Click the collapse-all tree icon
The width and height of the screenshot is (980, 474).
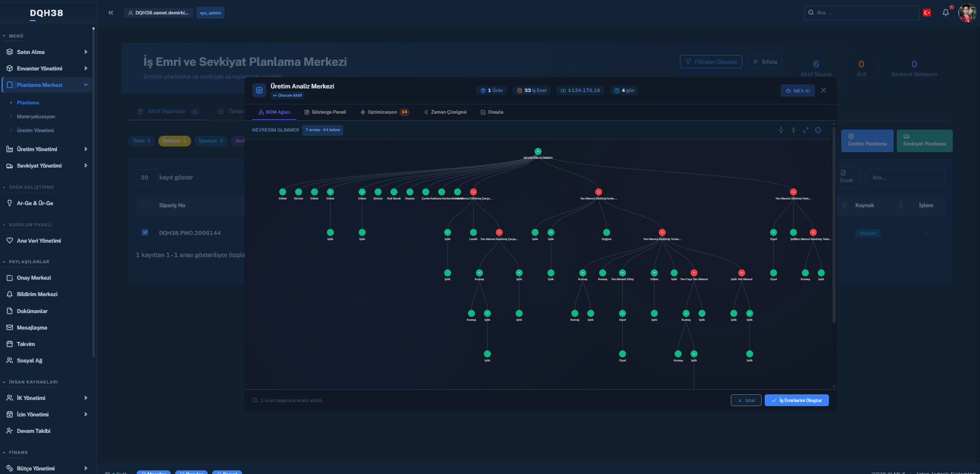pyautogui.click(x=793, y=130)
